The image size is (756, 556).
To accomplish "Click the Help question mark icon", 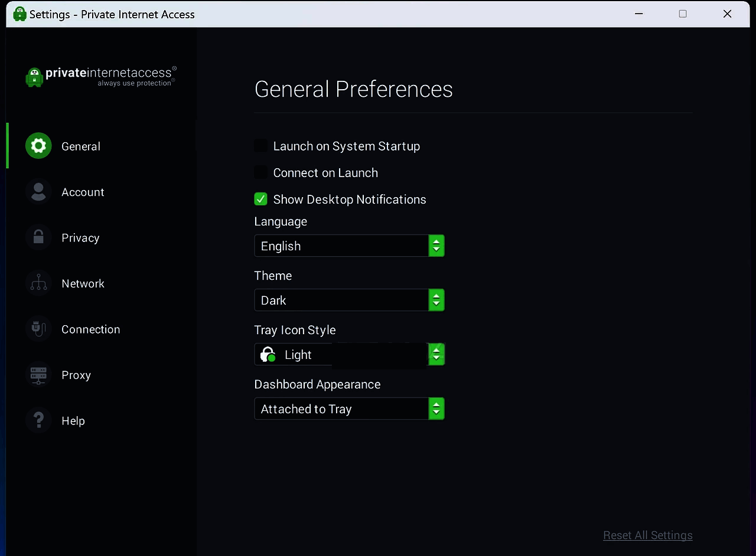I will tap(38, 420).
